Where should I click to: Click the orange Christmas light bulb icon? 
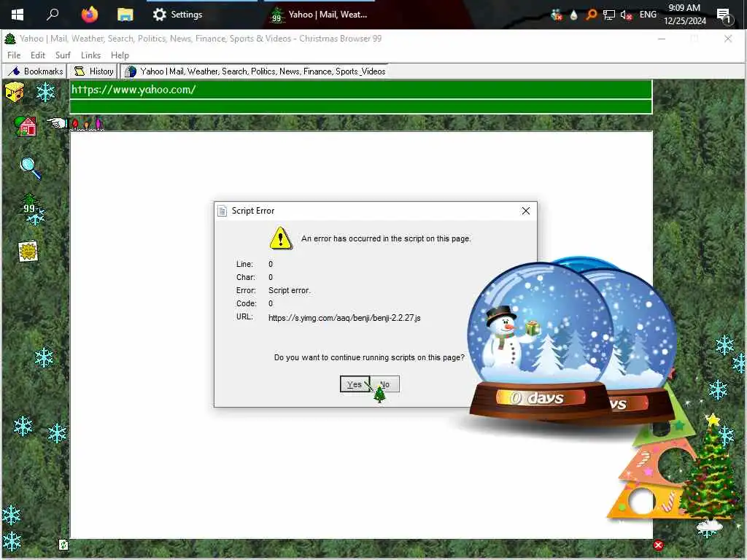click(86, 125)
